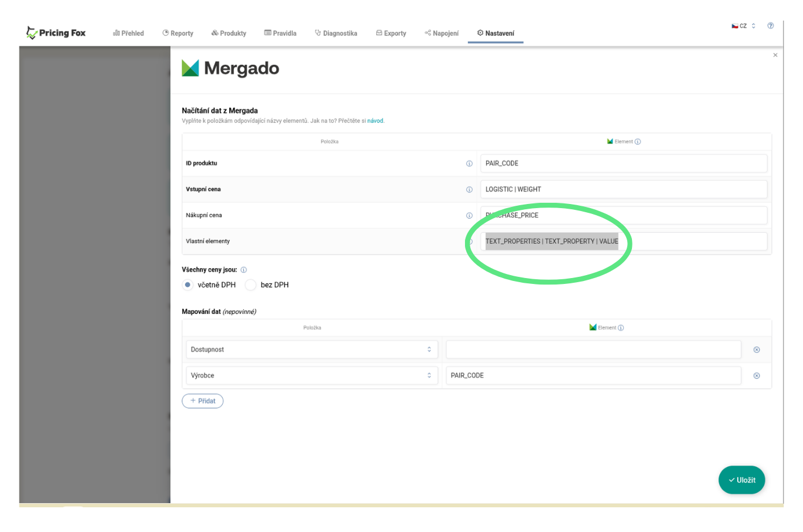Expand the Výrobce dropdown

312,376
